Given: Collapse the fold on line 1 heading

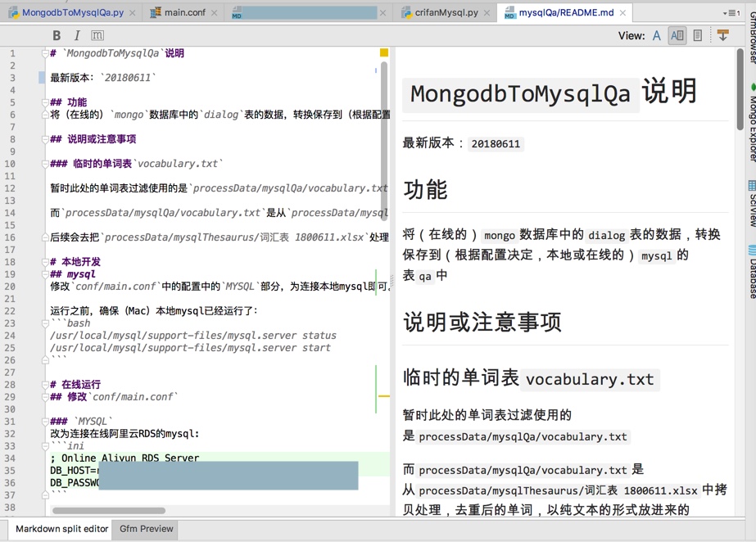Looking at the screenshot, I should pyautogui.click(x=45, y=53).
